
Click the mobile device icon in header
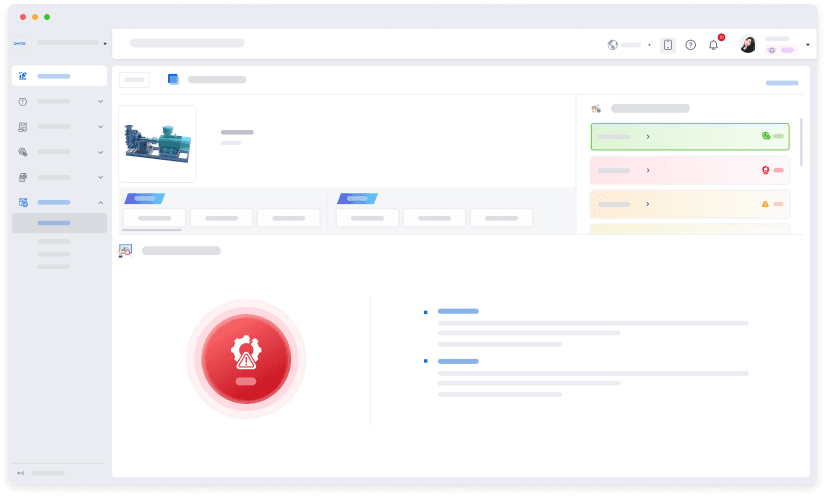[668, 45]
